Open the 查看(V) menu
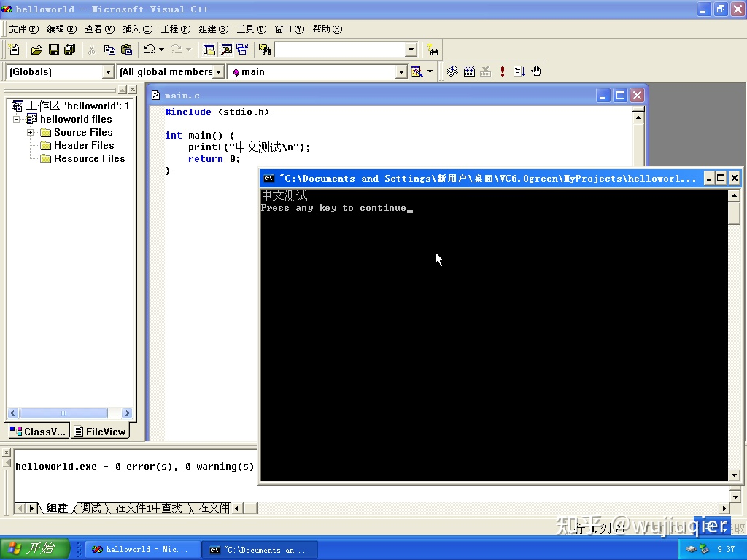Screen dimensions: 747x560 (x=99, y=29)
